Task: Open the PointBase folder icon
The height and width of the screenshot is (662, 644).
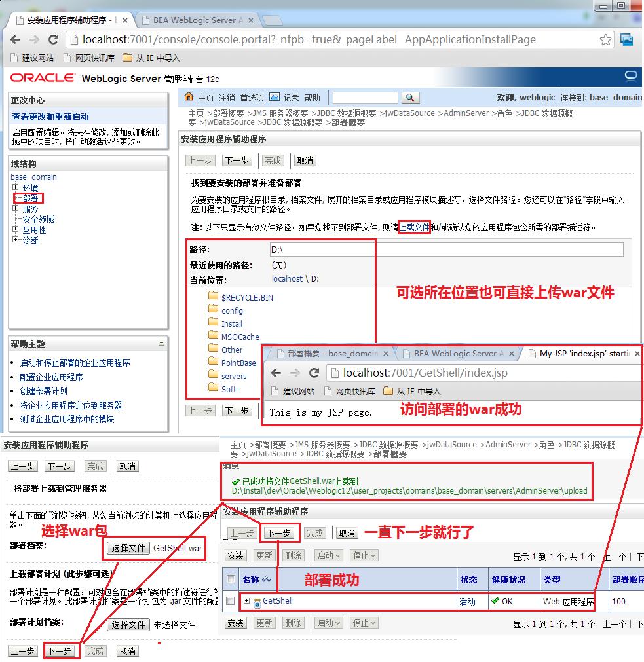Action: tap(214, 361)
